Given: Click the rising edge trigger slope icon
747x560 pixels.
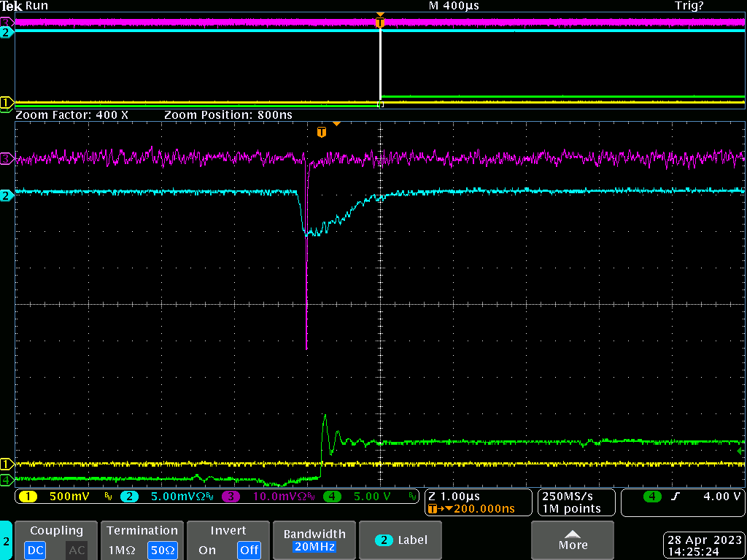Looking at the screenshot, I should 674,497.
